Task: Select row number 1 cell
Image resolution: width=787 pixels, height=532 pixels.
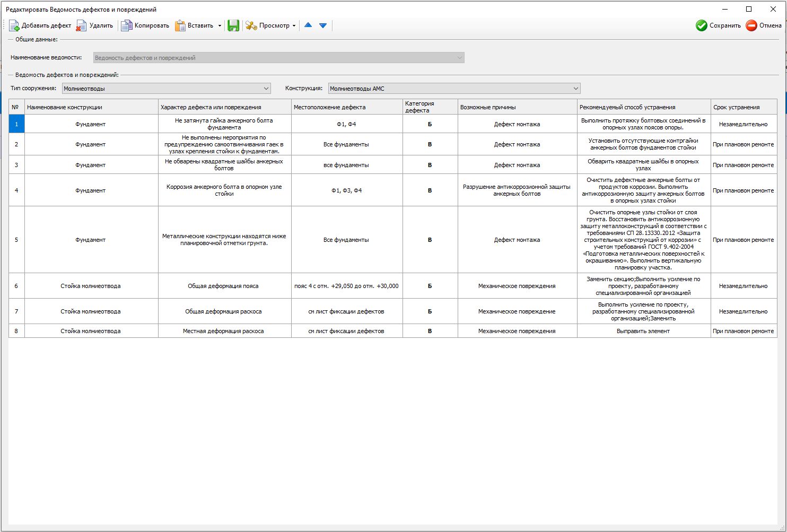Action: click(x=16, y=124)
